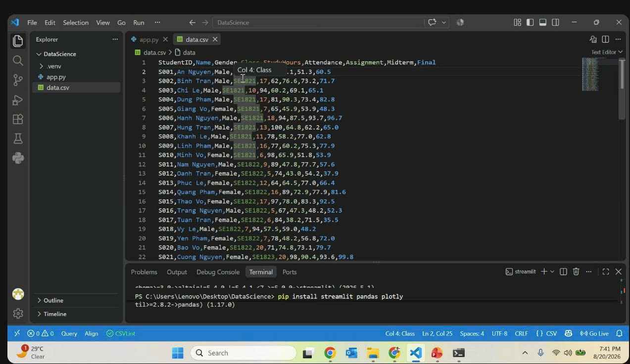Split the editor to the right
Screen dimensions: 630x364
point(605,39)
